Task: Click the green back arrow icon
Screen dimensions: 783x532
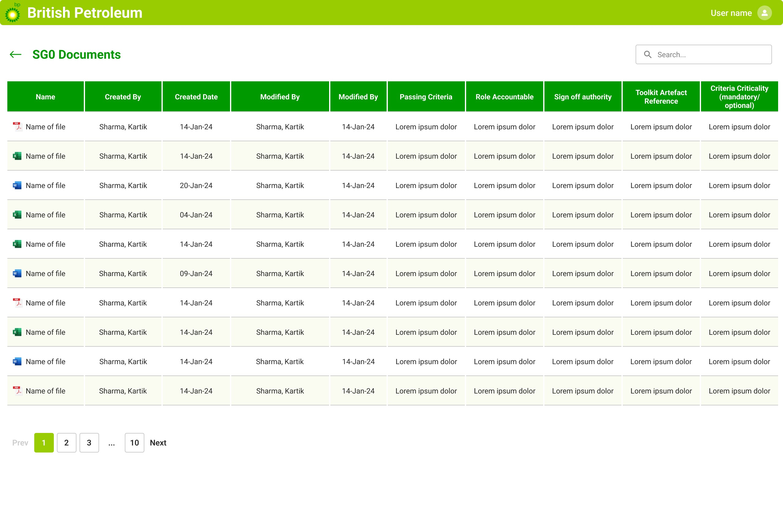Action: (16, 54)
